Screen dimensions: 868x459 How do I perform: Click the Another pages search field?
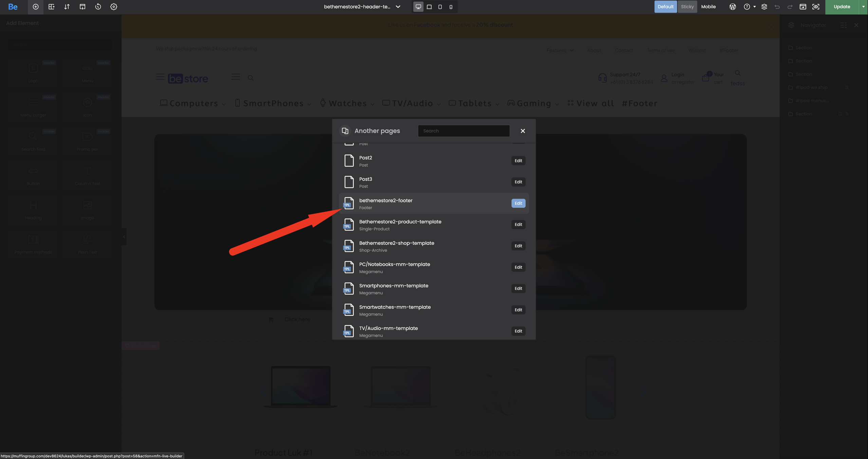(x=463, y=131)
